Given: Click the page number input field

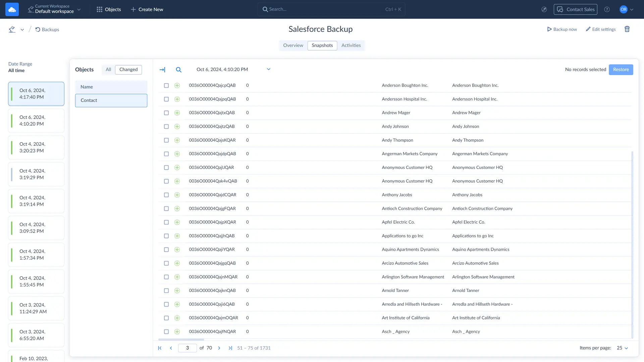Looking at the screenshot, I should coord(187,348).
